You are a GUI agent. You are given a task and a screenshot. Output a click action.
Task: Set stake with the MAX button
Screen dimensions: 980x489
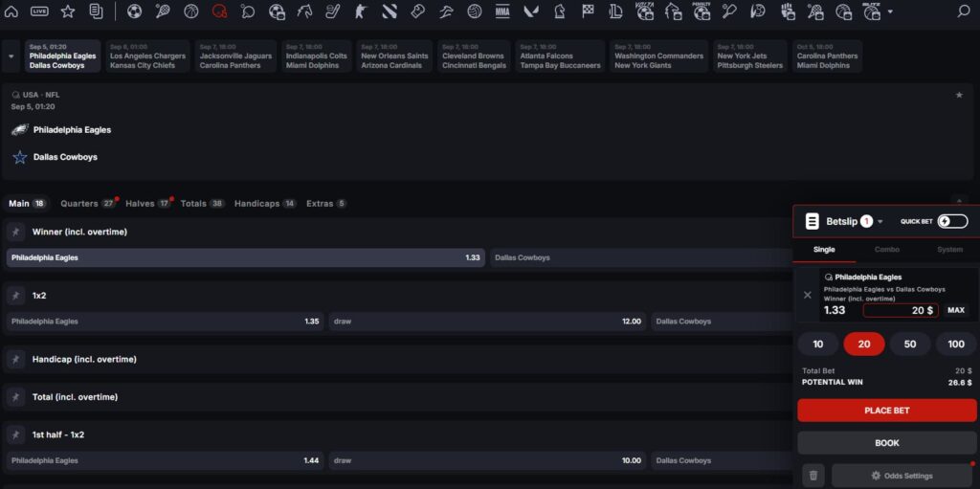coord(956,310)
